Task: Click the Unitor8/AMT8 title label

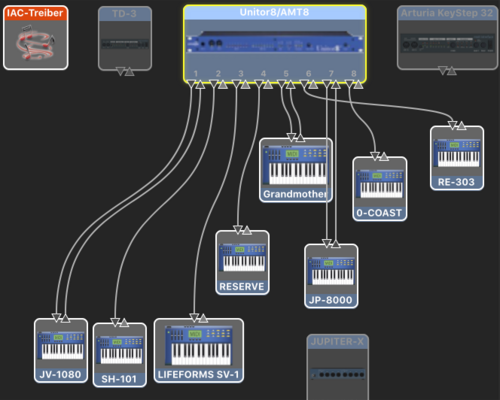Action: (274, 12)
